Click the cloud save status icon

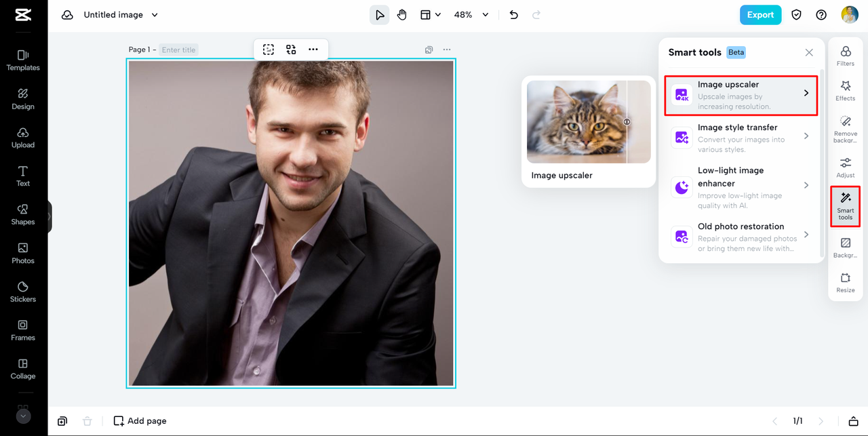67,15
